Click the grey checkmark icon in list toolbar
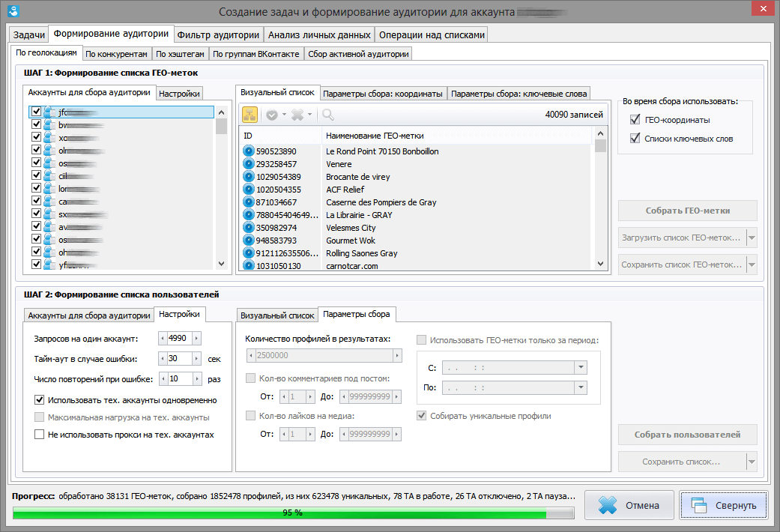The width and height of the screenshot is (780, 532). click(x=271, y=115)
